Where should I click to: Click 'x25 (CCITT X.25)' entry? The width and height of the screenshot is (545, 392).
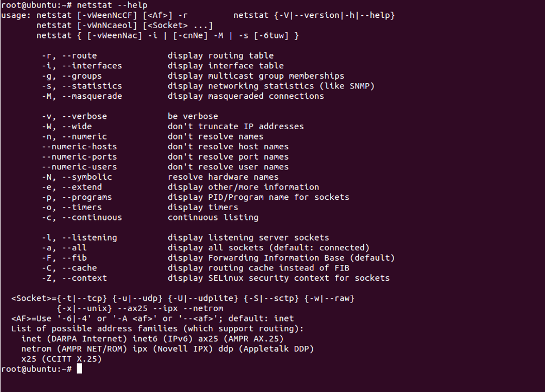click(61, 359)
